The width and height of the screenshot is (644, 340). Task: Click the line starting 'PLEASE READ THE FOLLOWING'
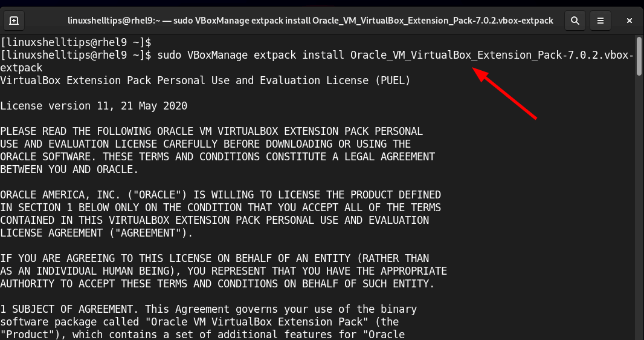click(211, 131)
